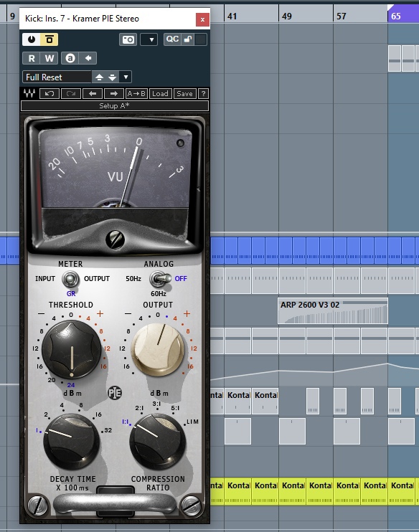Click the LIM ratio label
Viewport: 419px width, 532px height.
(x=192, y=422)
